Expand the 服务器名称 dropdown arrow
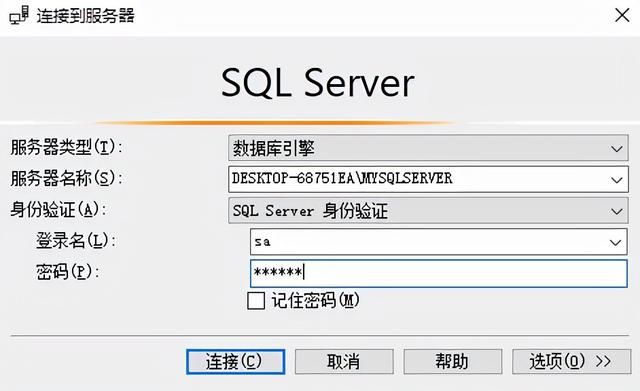640x391 pixels. pyautogui.click(x=616, y=180)
